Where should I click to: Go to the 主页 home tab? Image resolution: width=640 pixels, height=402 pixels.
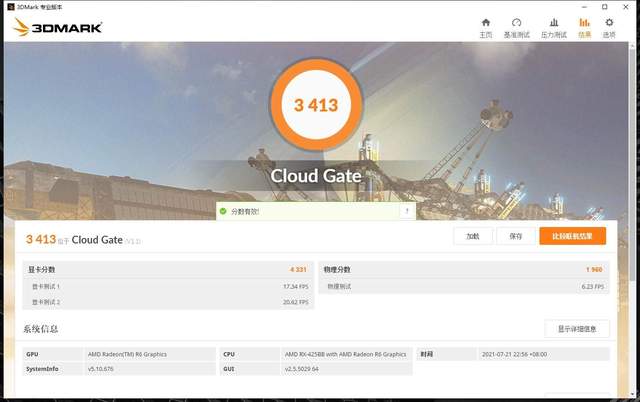point(486,28)
